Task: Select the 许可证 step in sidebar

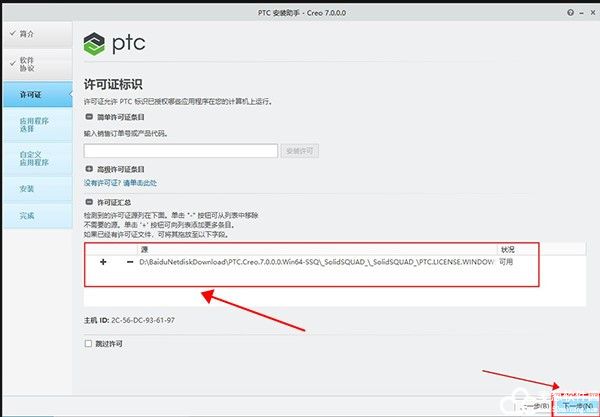Action: [x=38, y=94]
